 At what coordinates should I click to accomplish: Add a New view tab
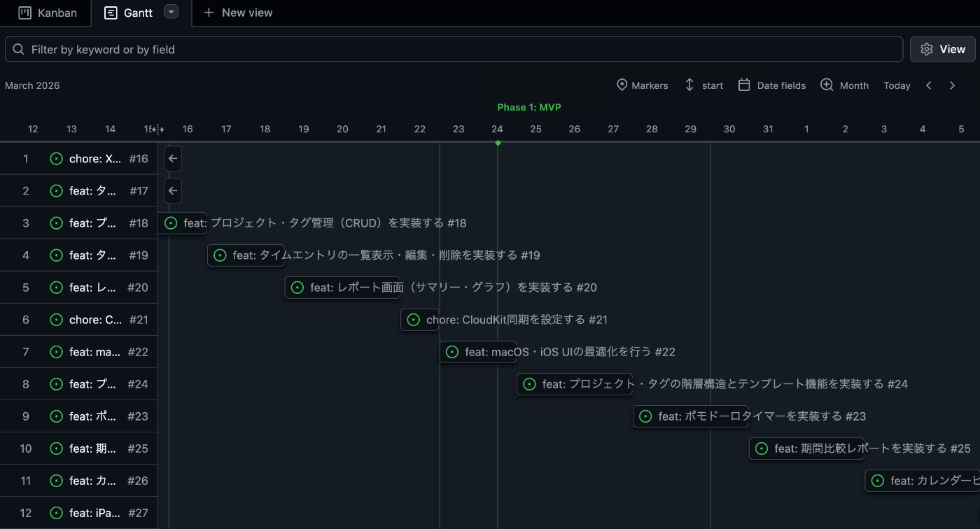tap(237, 13)
